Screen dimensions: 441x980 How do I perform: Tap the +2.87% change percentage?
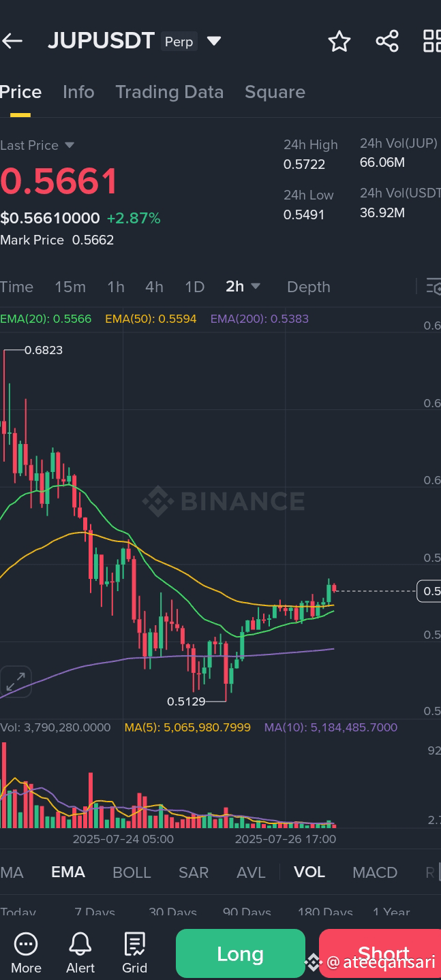(134, 218)
